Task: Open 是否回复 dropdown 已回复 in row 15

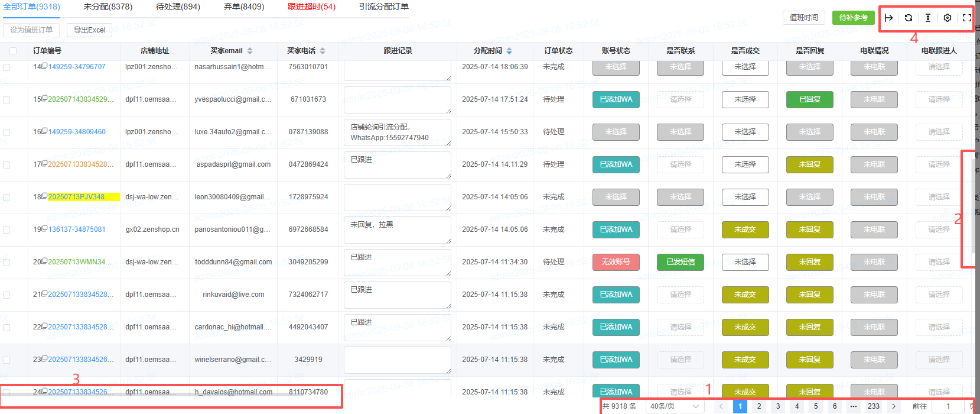Action: pos(809,99)
